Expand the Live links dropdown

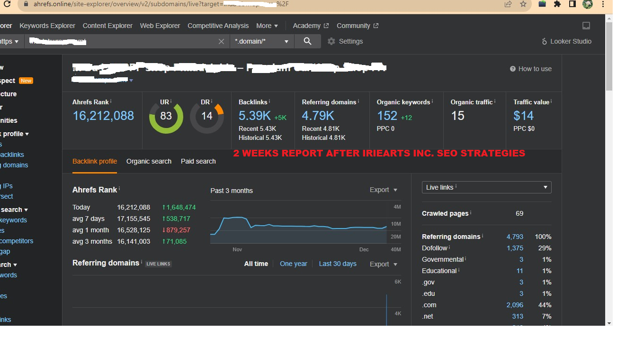[486, 187]
